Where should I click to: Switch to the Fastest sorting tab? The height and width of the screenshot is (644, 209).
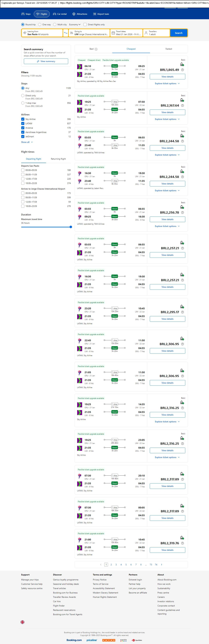tap(169, 49)
